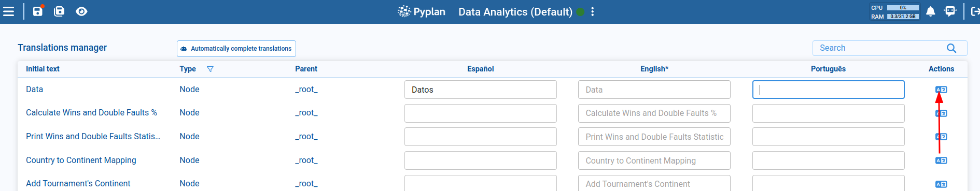Click the CPU usage bar indicator

[x=903, y=8]
